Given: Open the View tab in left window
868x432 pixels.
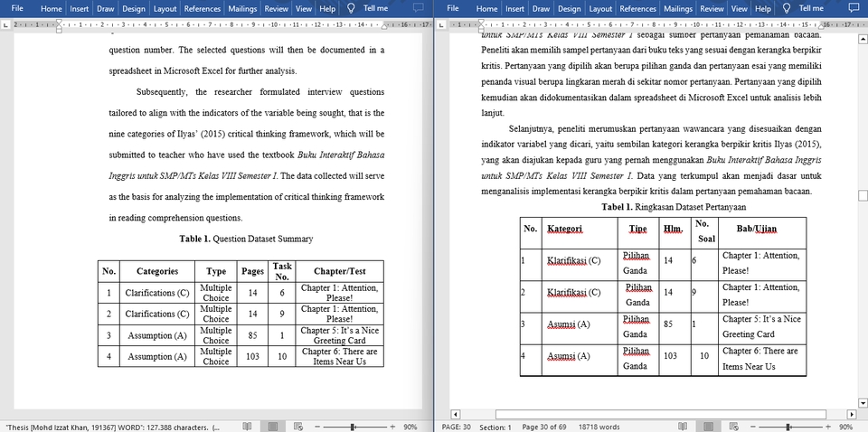Looking at the screenshot, I should click(304, 8).
